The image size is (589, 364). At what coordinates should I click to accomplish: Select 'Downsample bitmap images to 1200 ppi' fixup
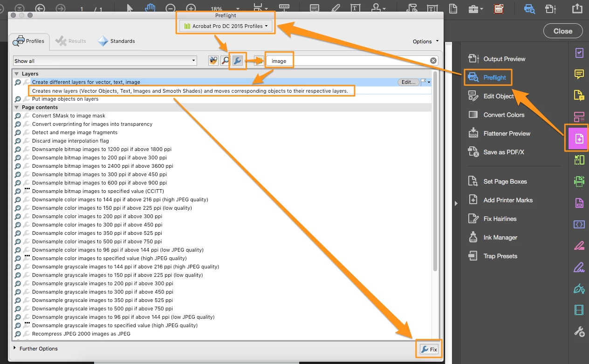tap(102, 149)
